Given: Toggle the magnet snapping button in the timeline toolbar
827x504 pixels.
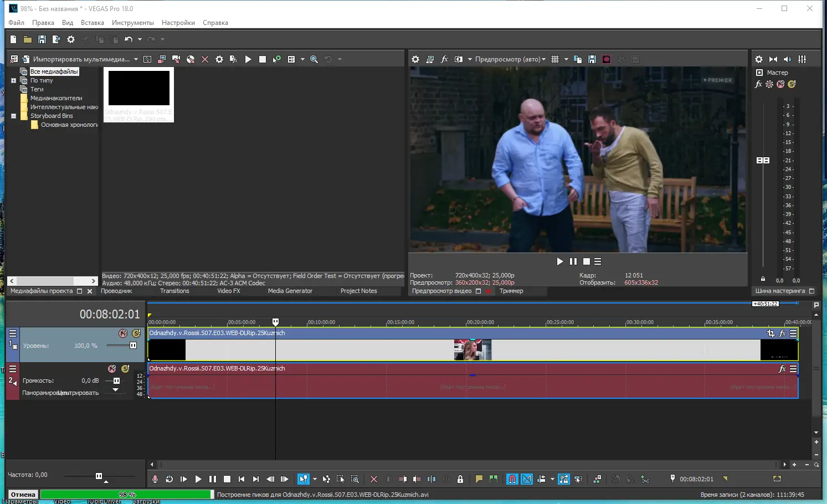Looking at the screenshot, I should 512,479.
